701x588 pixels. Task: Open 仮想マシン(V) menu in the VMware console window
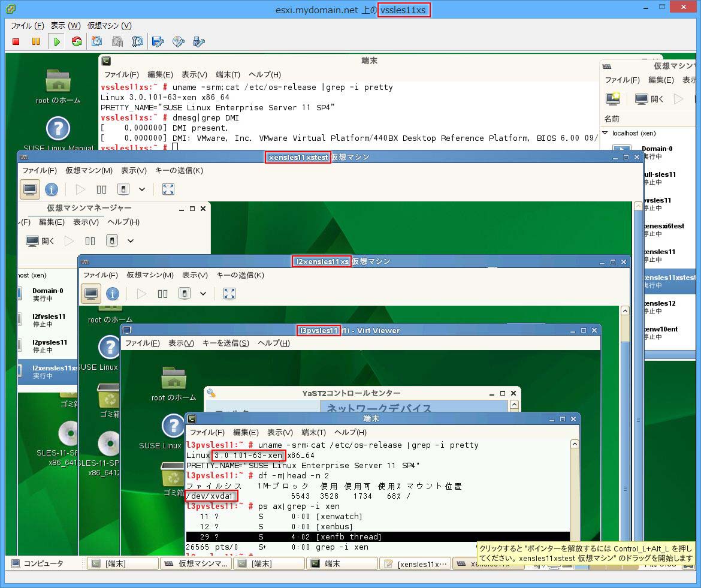coord(110,26)
